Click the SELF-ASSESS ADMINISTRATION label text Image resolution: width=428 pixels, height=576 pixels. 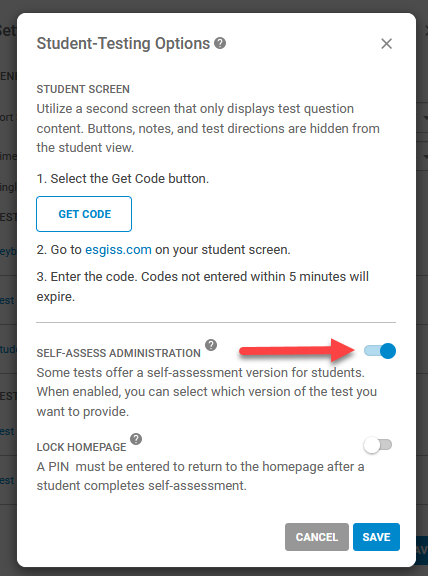[x=119, y=353]
